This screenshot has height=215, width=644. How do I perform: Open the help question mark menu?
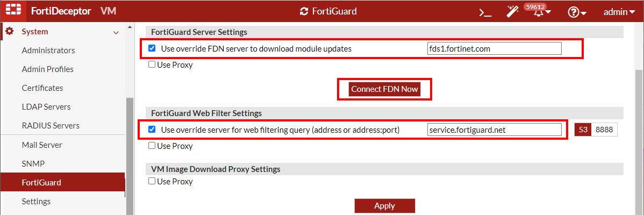tap(577, 12)
